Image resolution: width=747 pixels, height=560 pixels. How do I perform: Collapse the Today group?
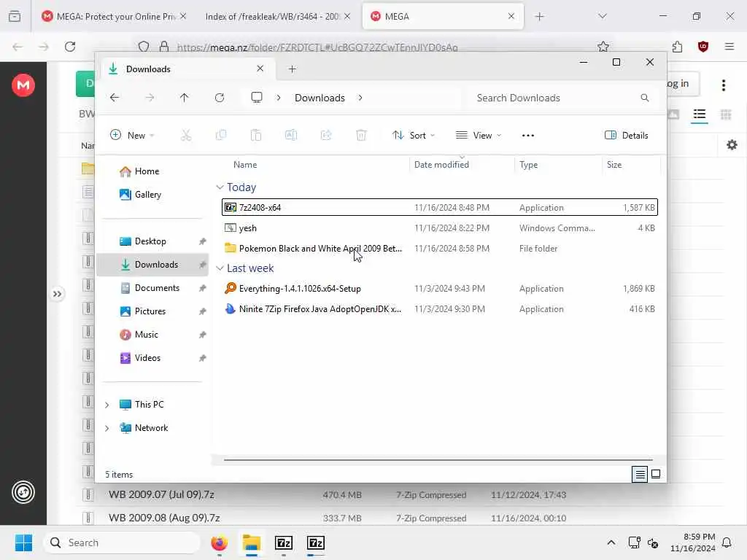[x=220, y=187]
